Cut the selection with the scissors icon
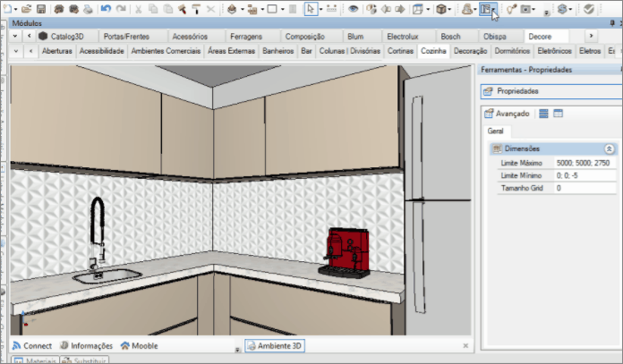 pyautogui.click(x=138, y=9)
